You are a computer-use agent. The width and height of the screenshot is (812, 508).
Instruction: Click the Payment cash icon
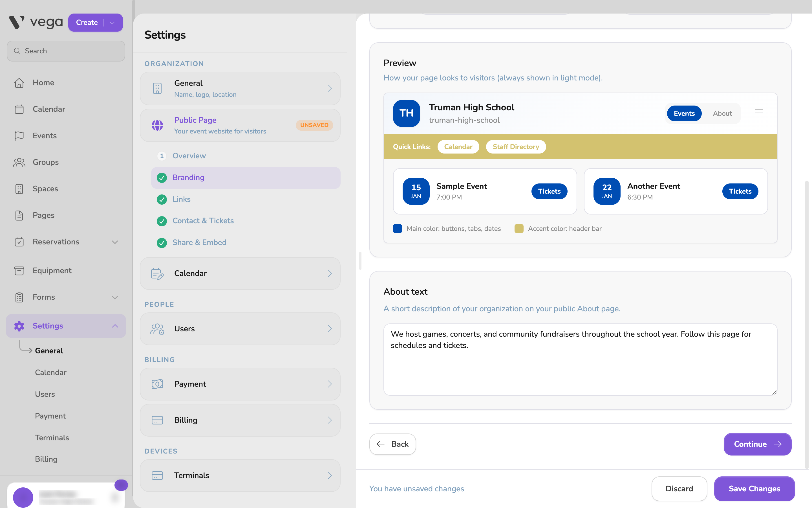click(157, 384)
